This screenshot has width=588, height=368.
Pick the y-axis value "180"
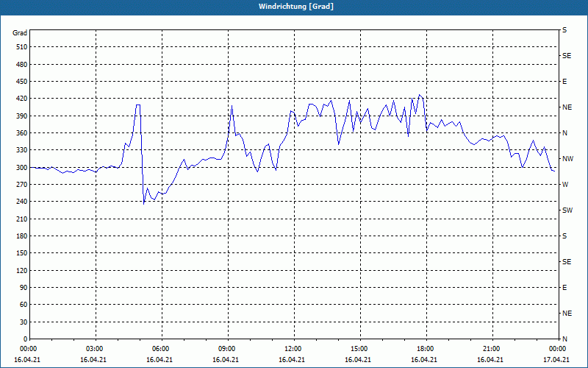point(22,236)
